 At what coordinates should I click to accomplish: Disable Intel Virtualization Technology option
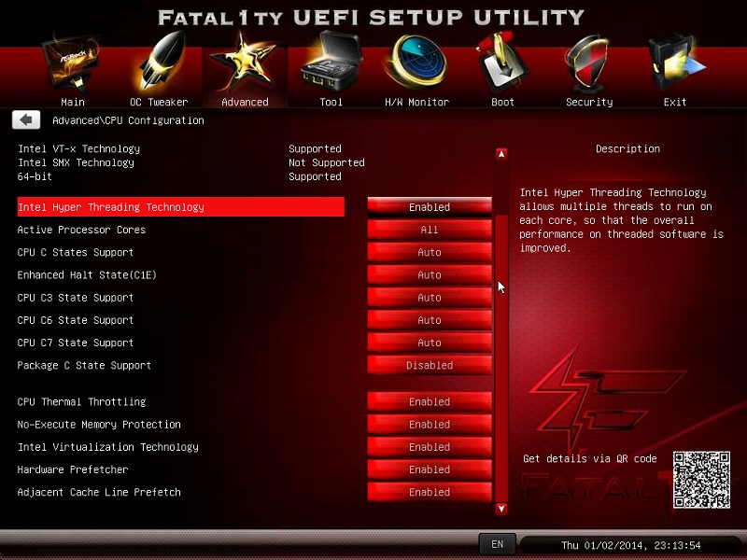point(430,447)
